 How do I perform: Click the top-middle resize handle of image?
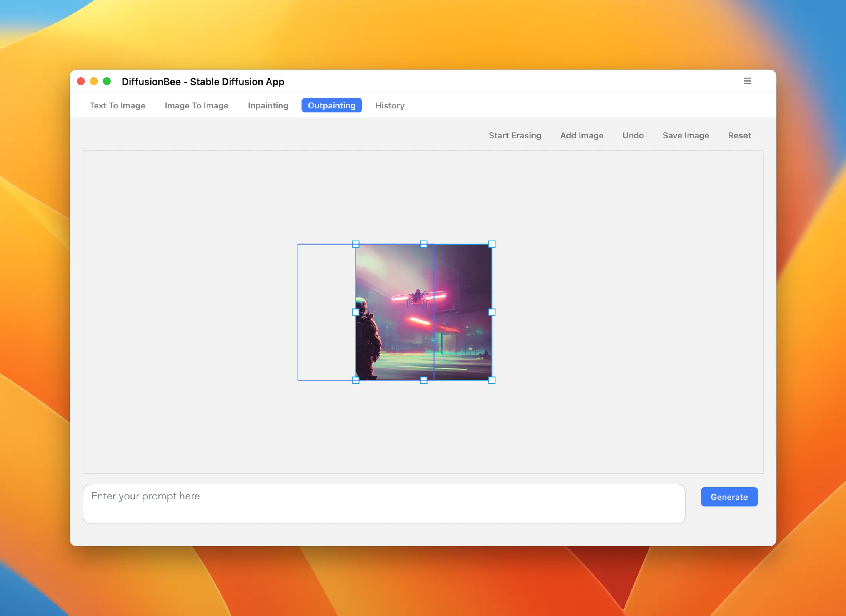tap(424, 244)
